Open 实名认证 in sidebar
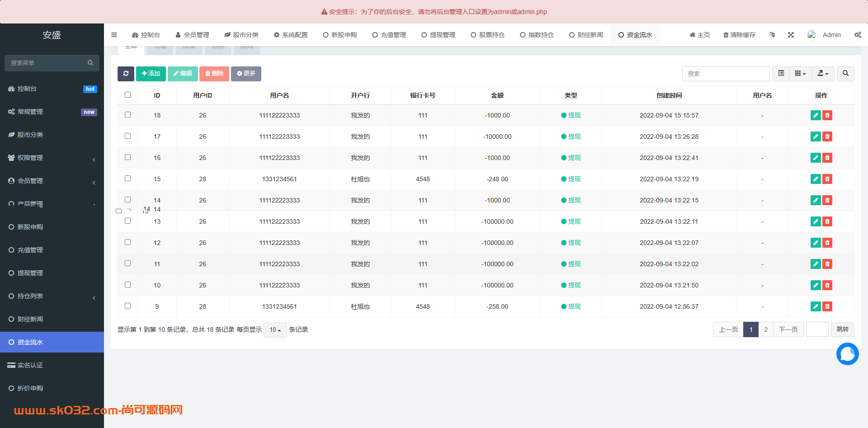Screen dimensions: 868x428 (52, 365)
